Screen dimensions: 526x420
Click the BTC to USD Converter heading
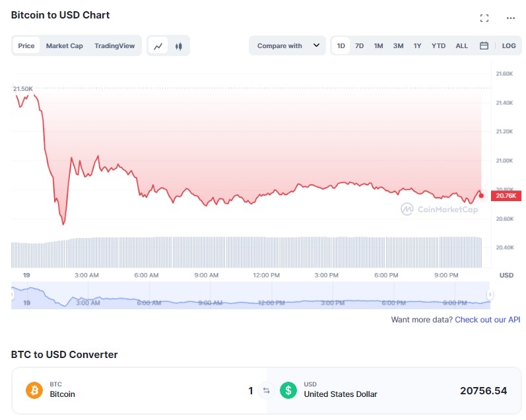pos(65,355)
